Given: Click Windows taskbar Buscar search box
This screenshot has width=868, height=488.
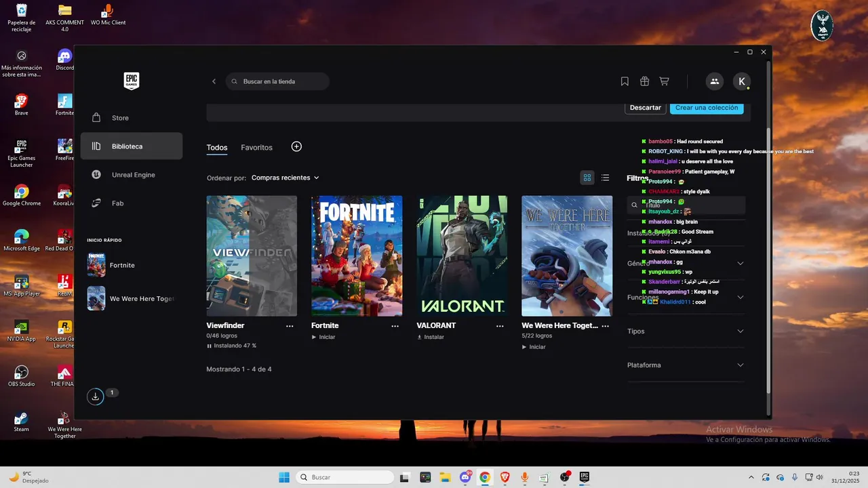Looking at the screenshot, I should 344,477.
